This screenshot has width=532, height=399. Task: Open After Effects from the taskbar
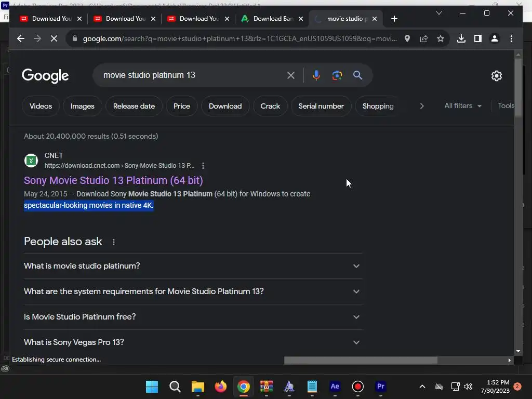click(335, 387)
